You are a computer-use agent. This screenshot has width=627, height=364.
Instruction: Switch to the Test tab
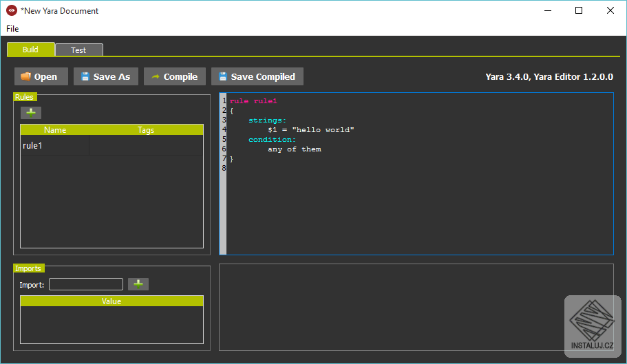pyautogui.click(x=78, y=50)
